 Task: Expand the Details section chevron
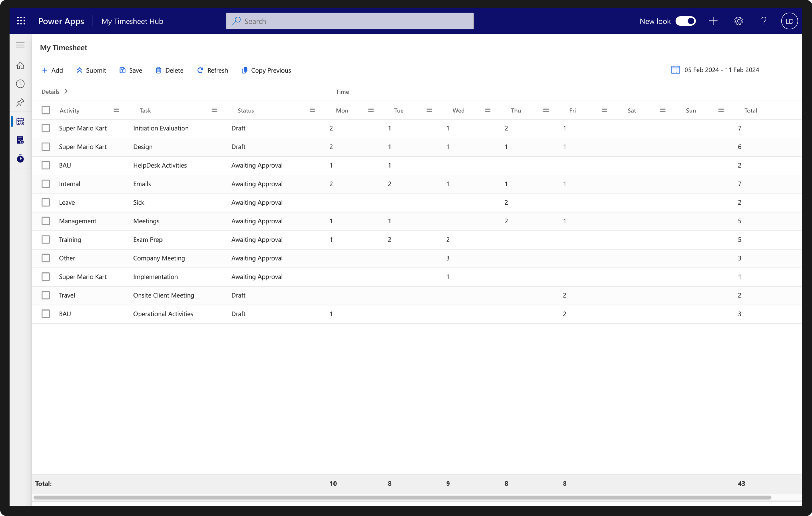tap(66, 91)
